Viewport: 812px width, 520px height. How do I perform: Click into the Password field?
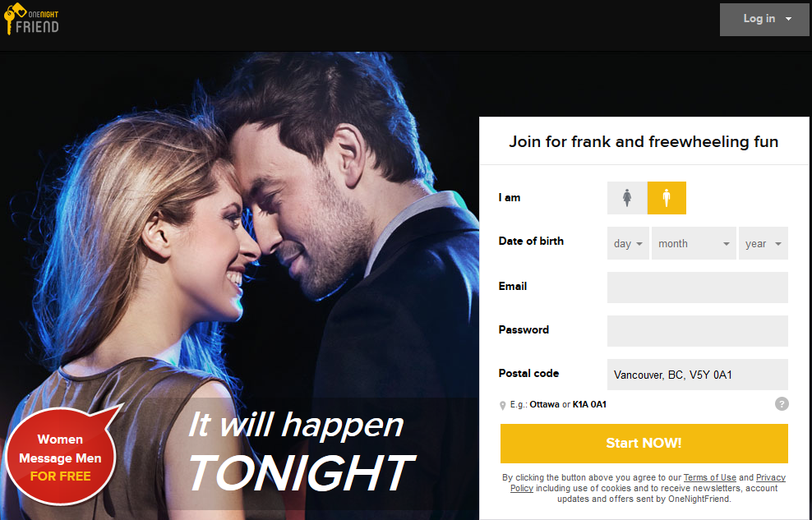click(x=698, y=330)
